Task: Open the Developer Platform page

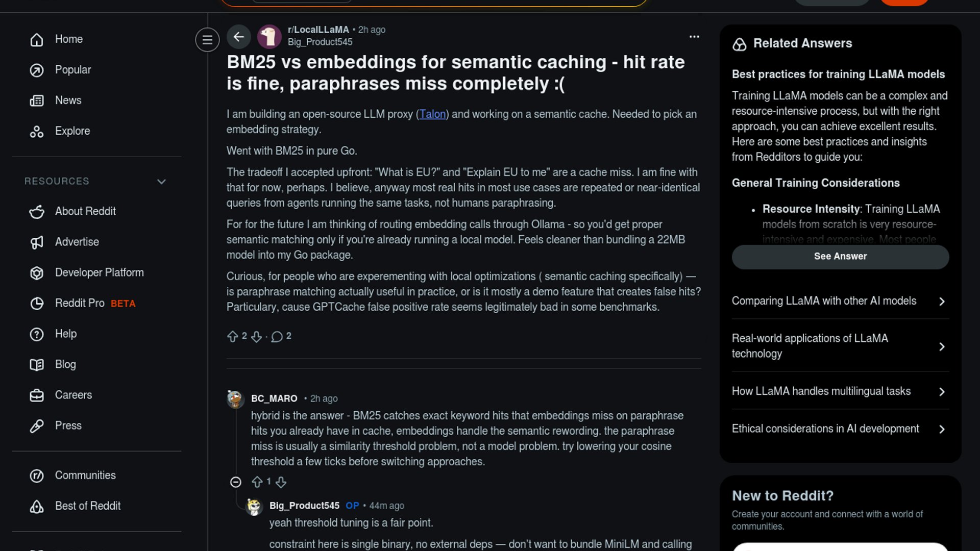Action: pyautogui.click(x=99, y=273)
